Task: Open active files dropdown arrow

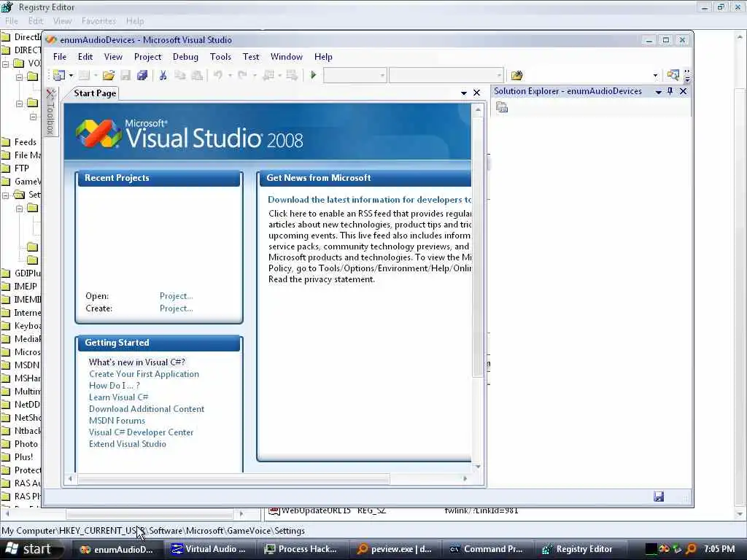Action: point(463,93)
